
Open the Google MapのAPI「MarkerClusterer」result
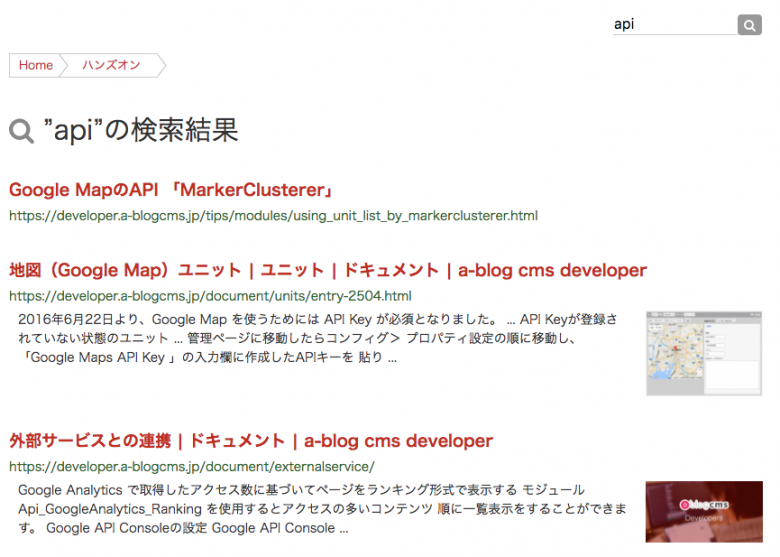click(172, 190)
